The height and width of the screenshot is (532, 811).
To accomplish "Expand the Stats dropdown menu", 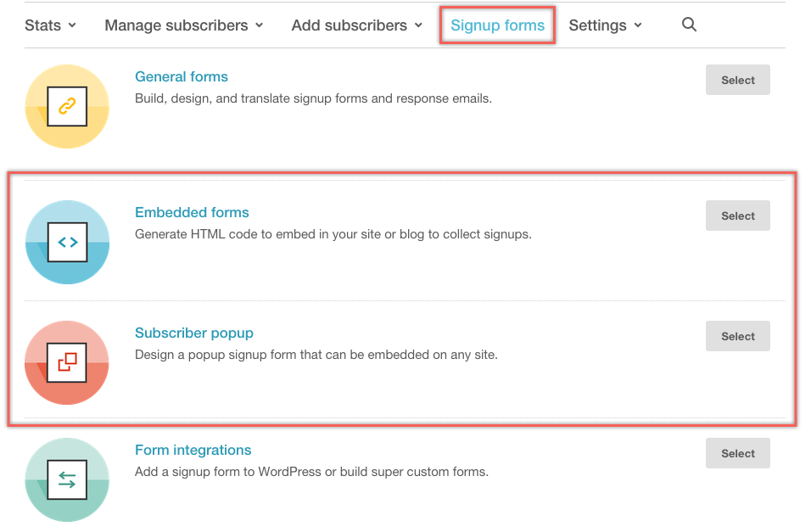I will pyautogui.click(x=50, y=25).
